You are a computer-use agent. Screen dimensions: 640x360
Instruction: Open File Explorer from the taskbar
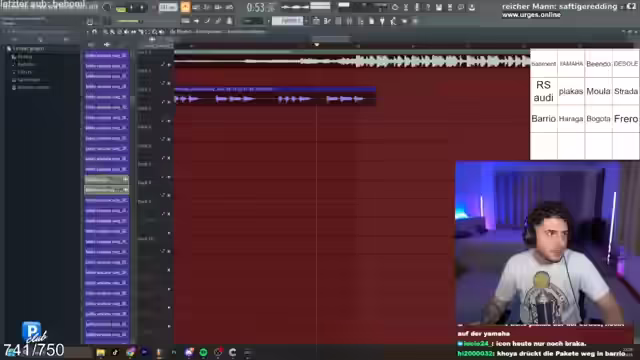point(101,352)
